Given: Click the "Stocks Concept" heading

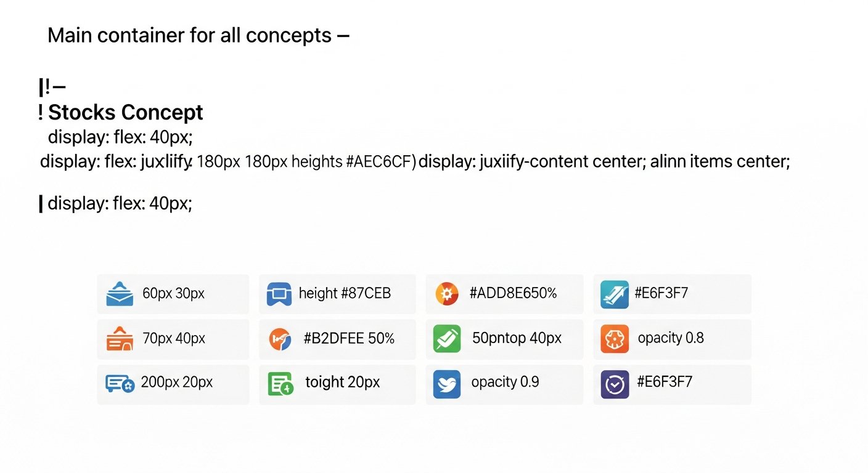Looking at the screenshot, I should [125, 113].
